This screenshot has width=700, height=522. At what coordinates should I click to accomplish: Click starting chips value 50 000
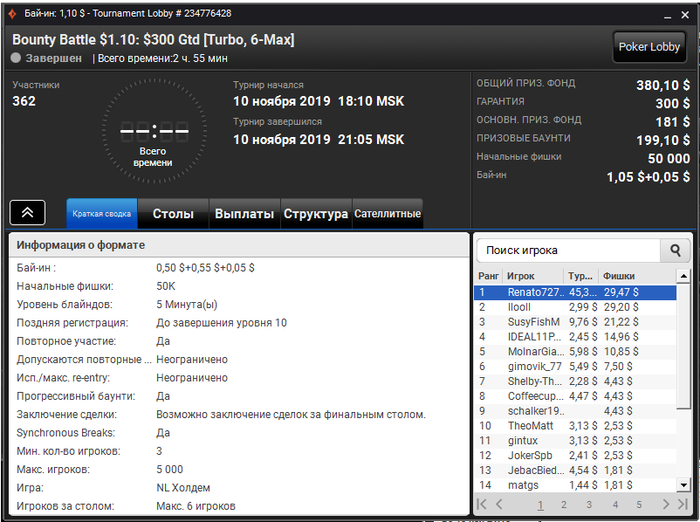click(669, 158)
